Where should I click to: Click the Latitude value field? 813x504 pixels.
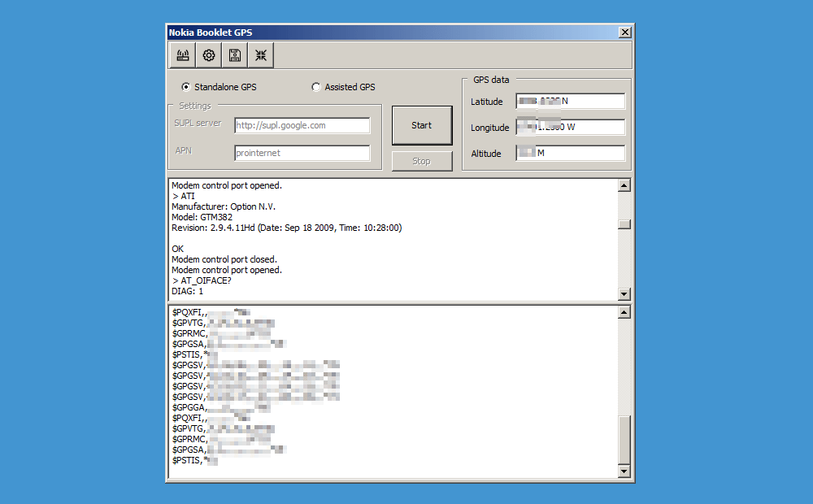(x=570, y=102)
